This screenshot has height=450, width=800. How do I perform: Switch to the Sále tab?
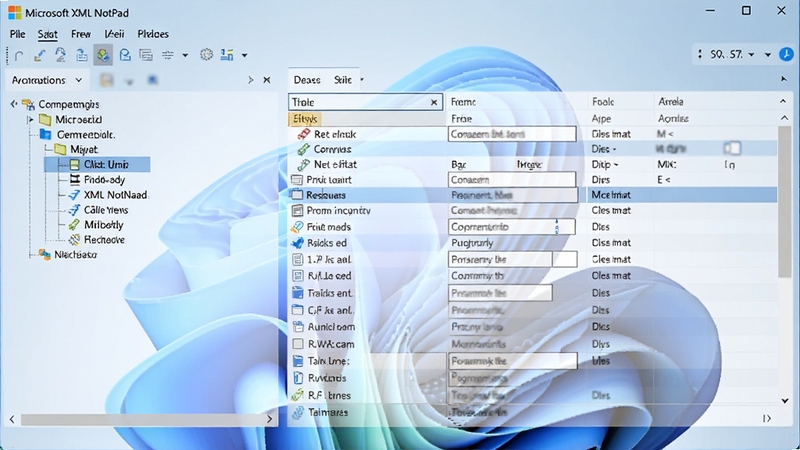point(342,80)
